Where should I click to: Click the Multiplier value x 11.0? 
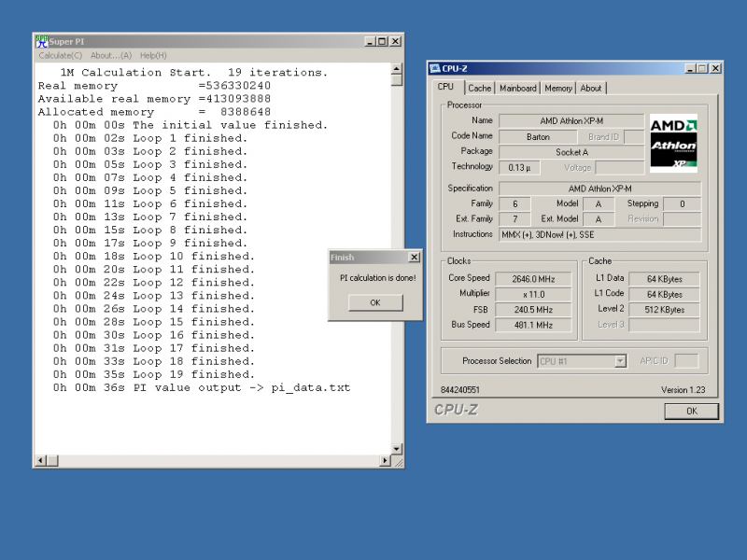(533, 294)
